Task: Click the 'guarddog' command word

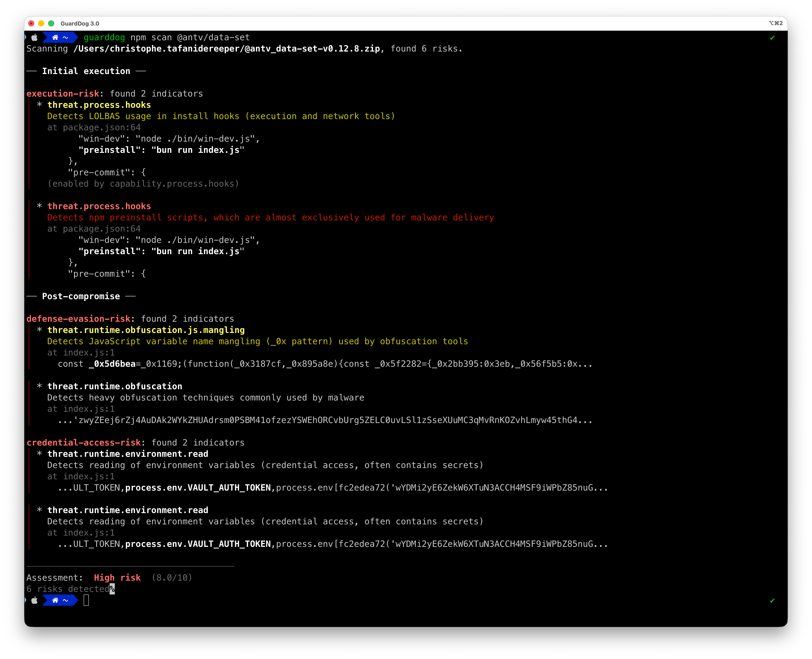Action: click(104, 38)
